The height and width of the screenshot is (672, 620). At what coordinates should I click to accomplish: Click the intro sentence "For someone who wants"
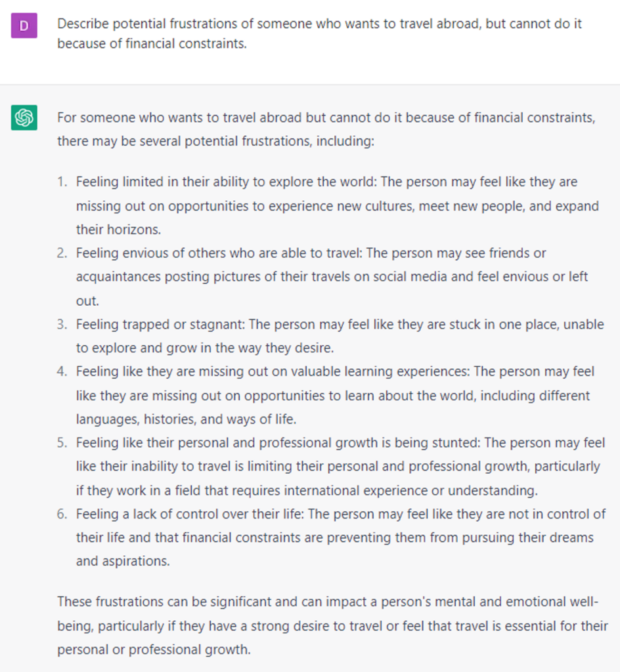326,129
